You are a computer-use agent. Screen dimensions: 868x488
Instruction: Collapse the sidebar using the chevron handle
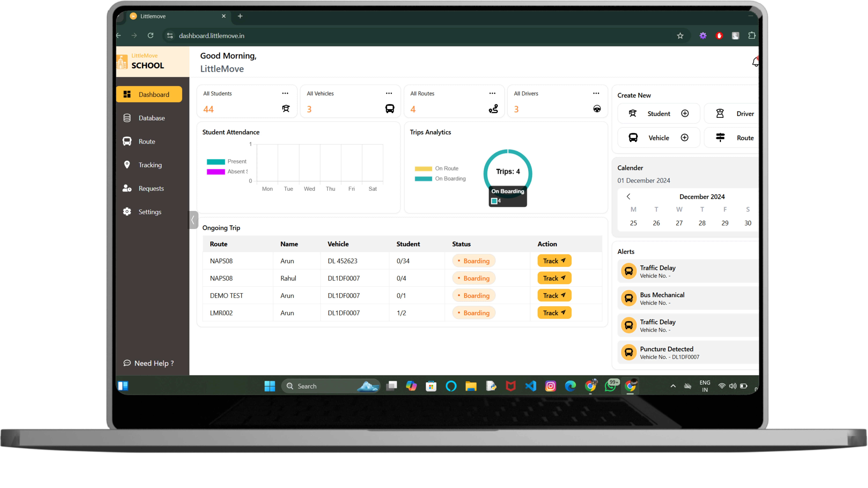tap(193, 220)
